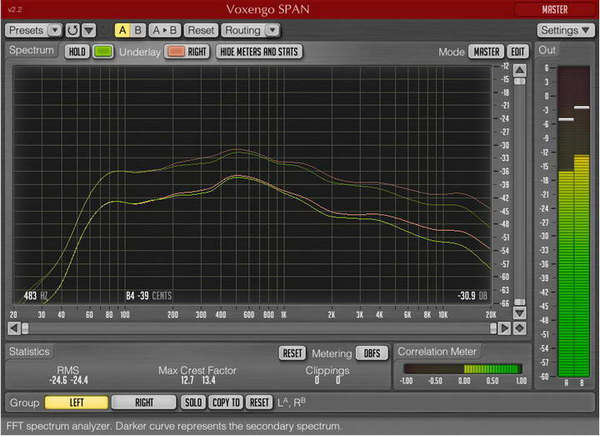This screenshot has height=436, width=600.
Task: Reset the statistics with the RESET button
Action: [x=291, y=353]
